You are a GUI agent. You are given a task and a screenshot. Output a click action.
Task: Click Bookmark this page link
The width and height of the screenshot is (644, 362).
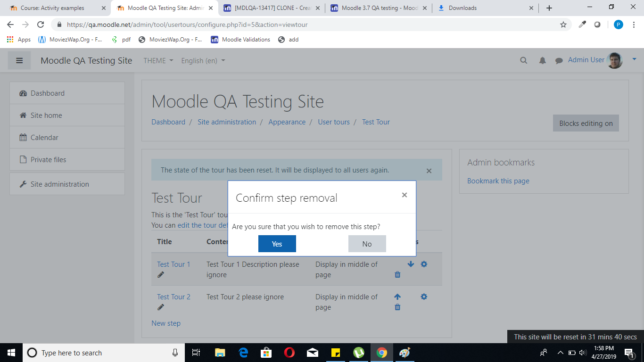tap(498, 181)
